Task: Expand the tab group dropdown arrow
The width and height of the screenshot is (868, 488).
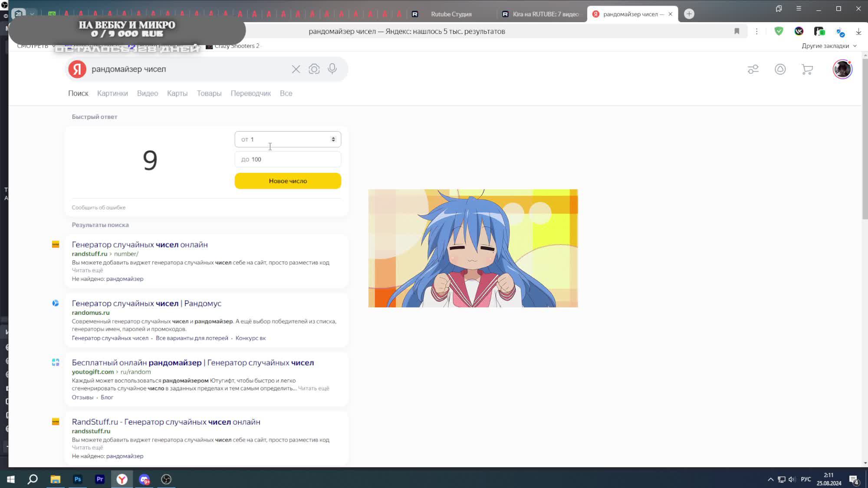Action: click(32, 14)
